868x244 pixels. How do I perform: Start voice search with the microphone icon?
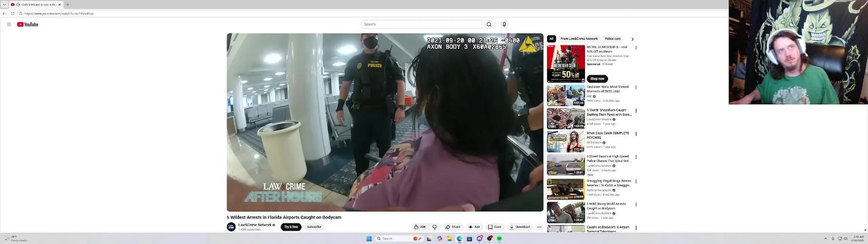(x=504, y=24)
